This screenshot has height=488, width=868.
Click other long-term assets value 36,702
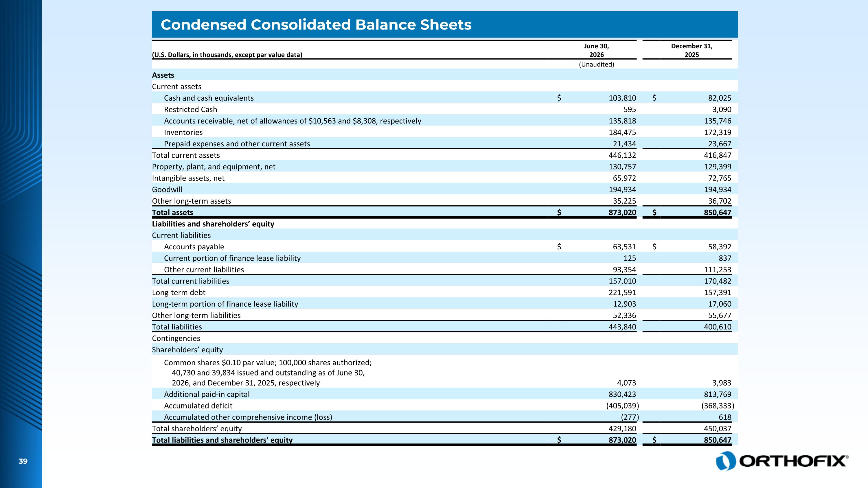[x=719, y=201]
